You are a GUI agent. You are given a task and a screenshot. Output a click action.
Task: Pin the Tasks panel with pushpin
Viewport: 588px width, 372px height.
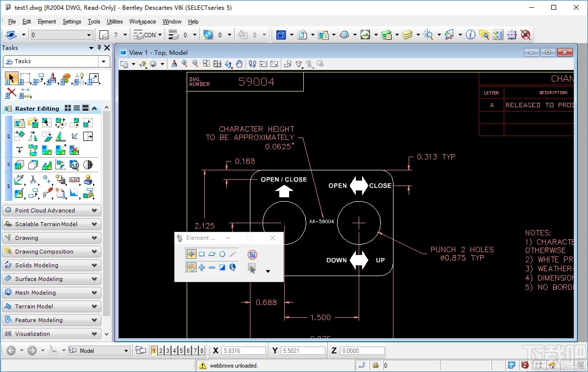[x=99, y=47]
